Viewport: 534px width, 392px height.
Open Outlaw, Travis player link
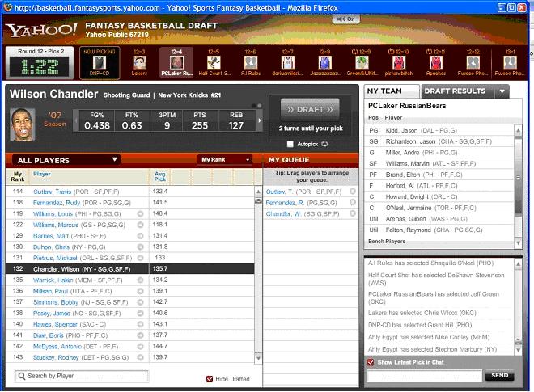(x=52, y=192)
